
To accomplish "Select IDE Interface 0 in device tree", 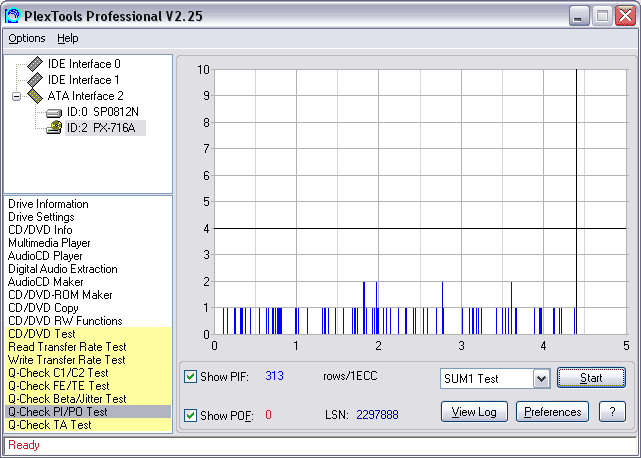I will pyautogui.click(x=84, y=64).
